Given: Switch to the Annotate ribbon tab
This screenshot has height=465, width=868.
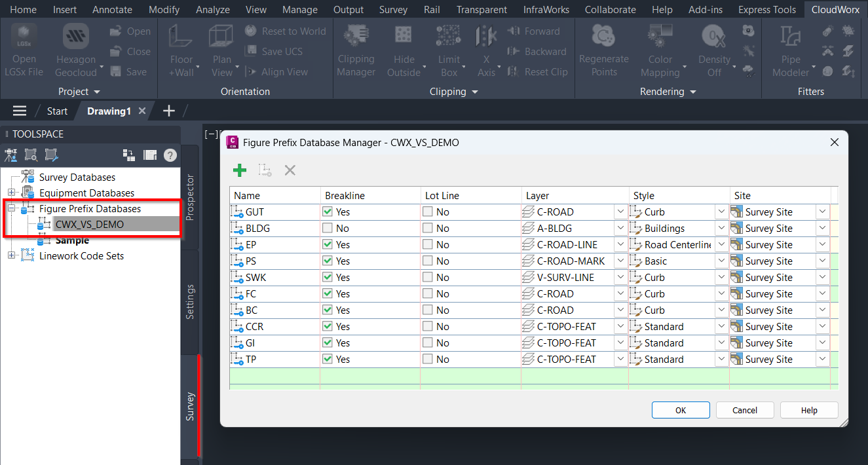Looking at the screenshot, I should pyautogui.click(x=112, y=10).
